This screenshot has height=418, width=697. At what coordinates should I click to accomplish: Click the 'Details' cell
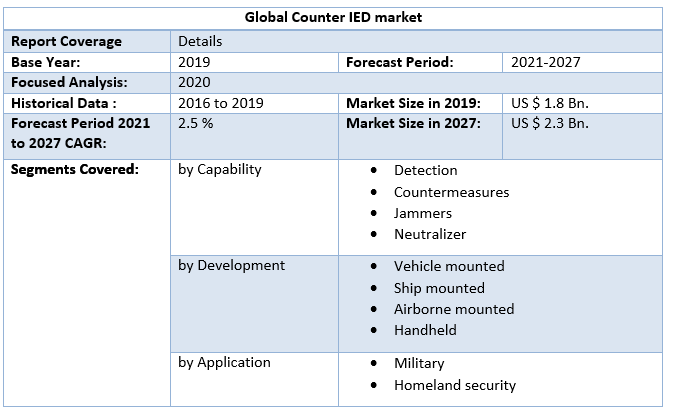tap(200, 41)
